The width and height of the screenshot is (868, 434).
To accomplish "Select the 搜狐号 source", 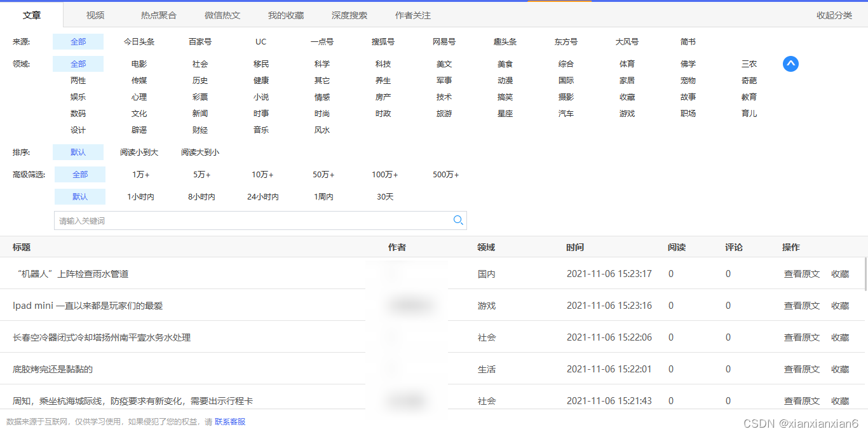I will pyautogui.click(x=383, y=42).
